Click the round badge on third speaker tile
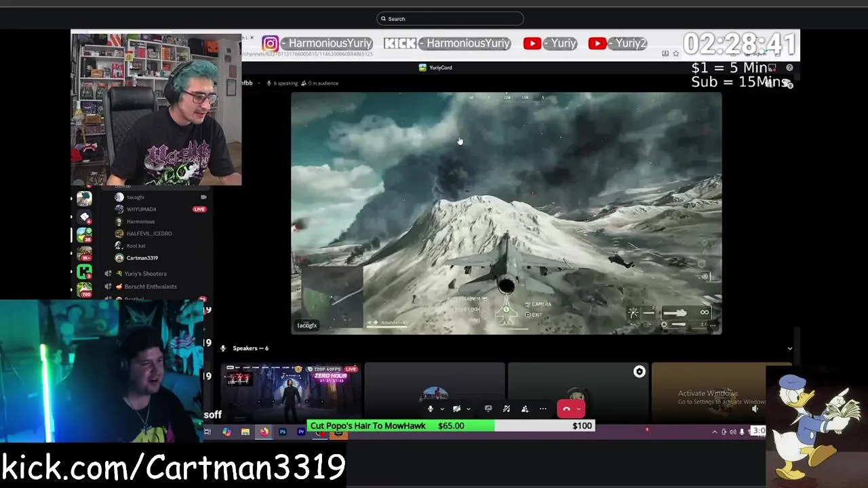 tap(639, 371)
